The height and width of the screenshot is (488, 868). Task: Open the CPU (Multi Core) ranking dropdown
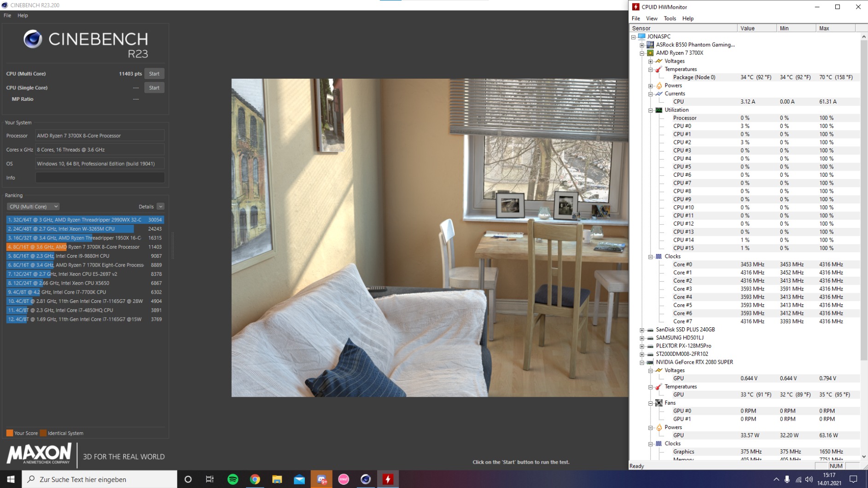(33, 207)
